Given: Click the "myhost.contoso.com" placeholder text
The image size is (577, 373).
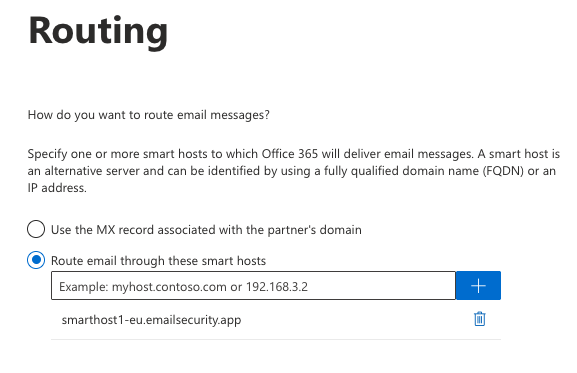Looking at the screenshot, I should pos(169,286).
